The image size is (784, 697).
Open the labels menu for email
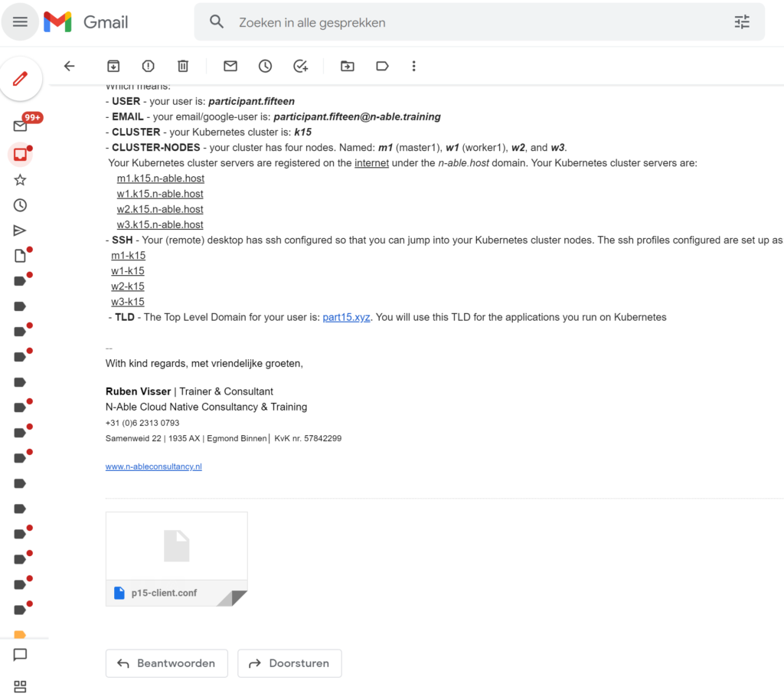[382, 66]
